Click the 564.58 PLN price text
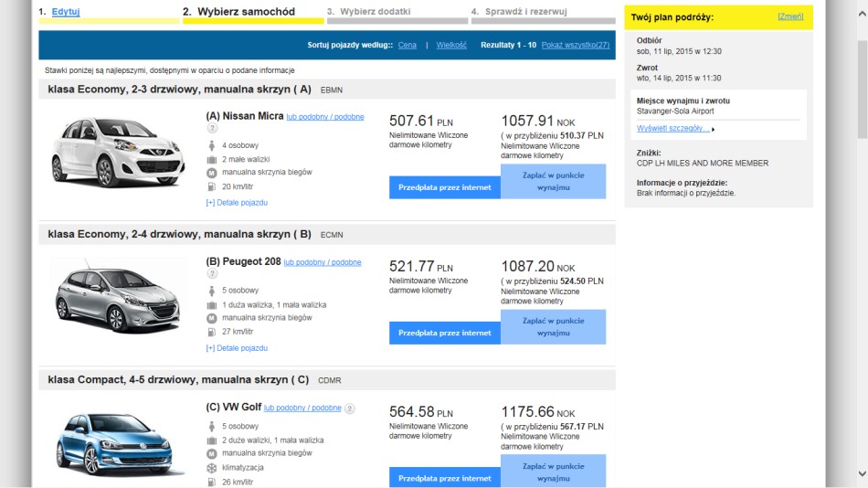Image resolution: width=868 pixels, height=488 pixels. [420, 412]
